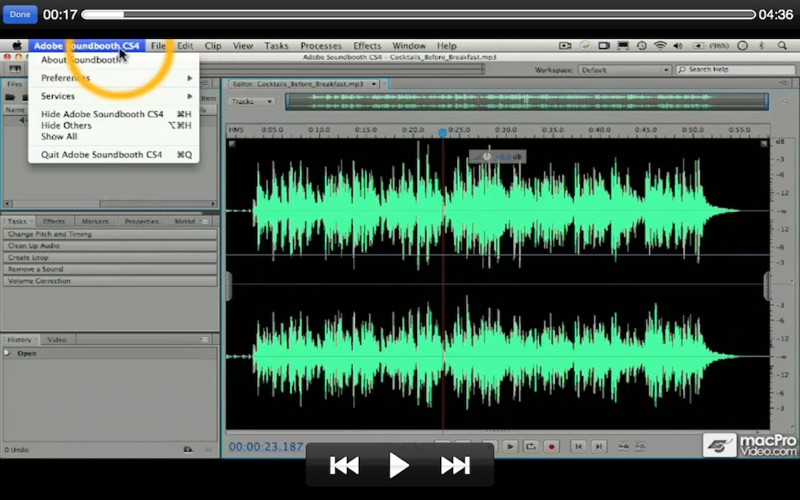Open the Tasks menu in menu bar
The image size is (800, 500).
pos(276,45)
